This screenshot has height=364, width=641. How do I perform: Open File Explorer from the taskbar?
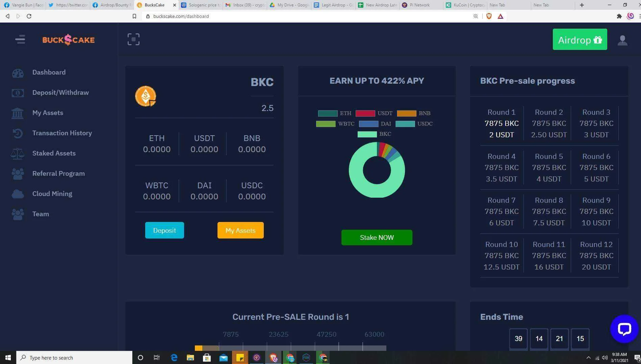coord(190,358)
